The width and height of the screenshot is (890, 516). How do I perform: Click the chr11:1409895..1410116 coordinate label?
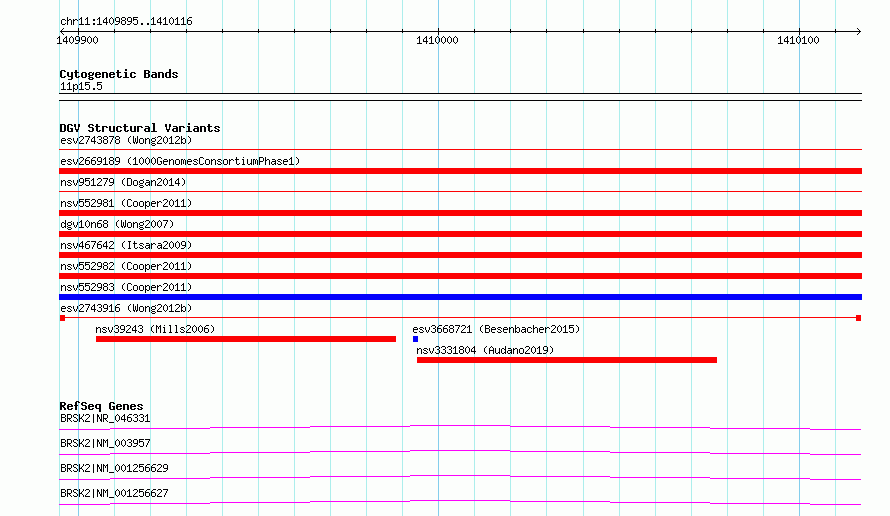tap(127, 21)
